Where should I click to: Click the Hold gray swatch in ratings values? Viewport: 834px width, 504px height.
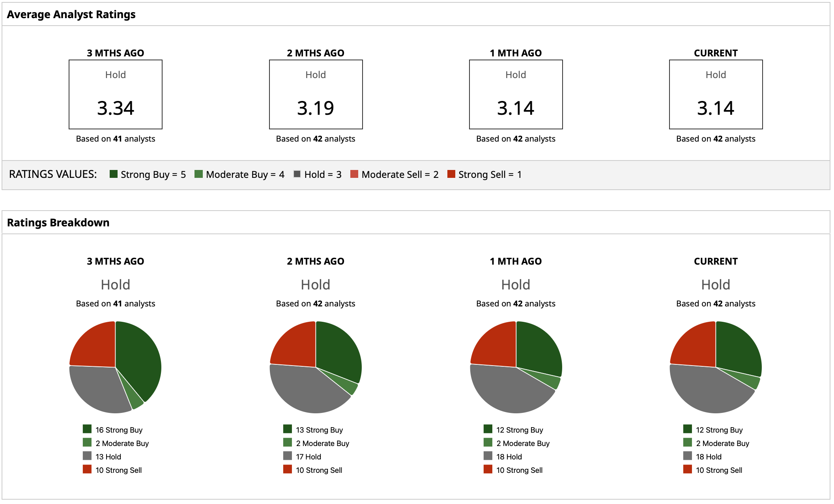pos(297,174)
